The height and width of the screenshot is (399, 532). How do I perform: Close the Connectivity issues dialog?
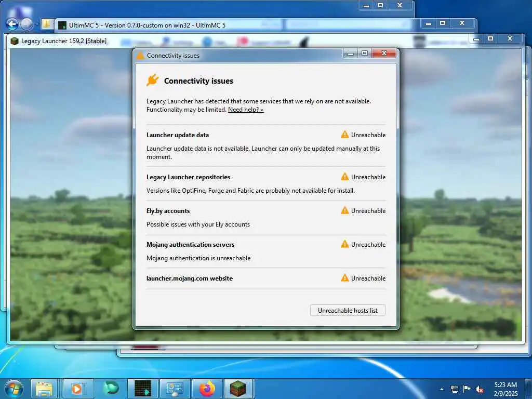pos(384,54)
